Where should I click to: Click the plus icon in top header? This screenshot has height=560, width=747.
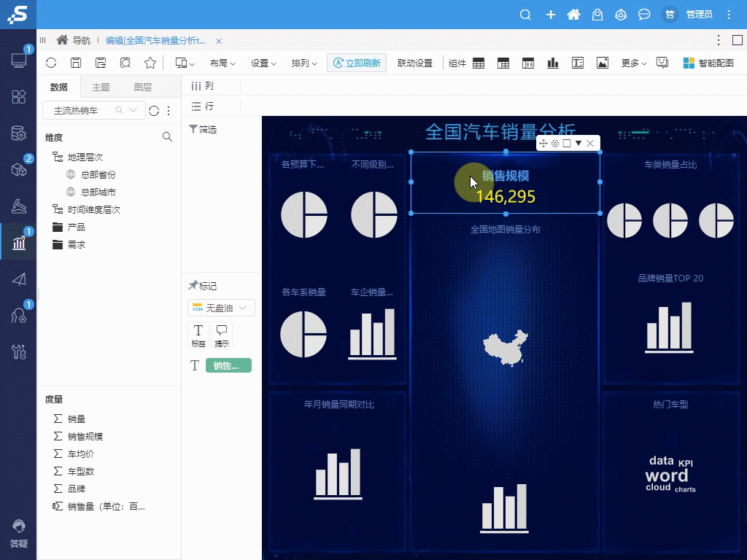pos(551,15)
